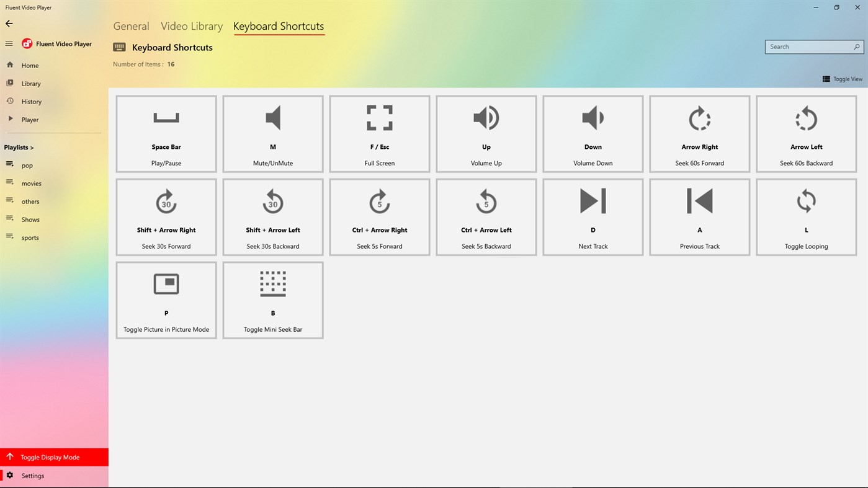Click the Seek 30s Backward icon
The height and width of the screenshot is (488, 868).
272,200
